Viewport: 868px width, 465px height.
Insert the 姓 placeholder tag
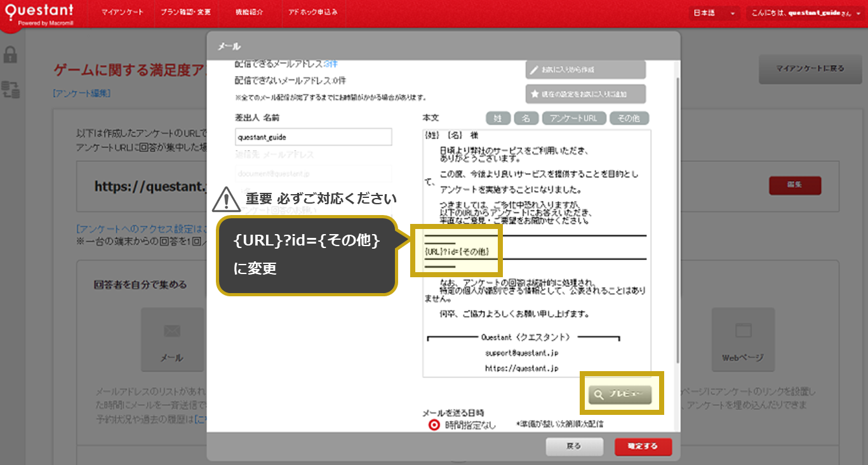coord(498,118)
